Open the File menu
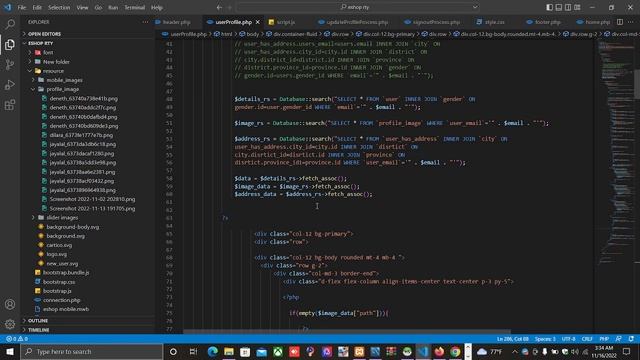The image size is (640, 360). [x=22, y=7]
